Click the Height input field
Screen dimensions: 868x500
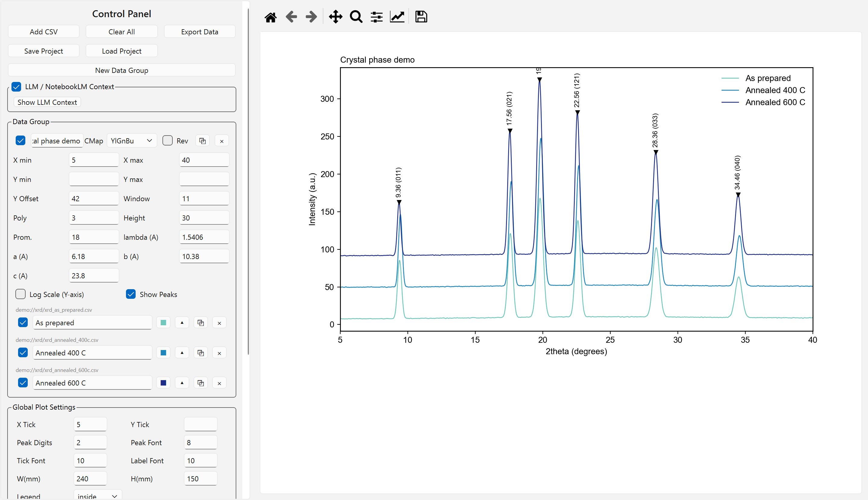click(204, 218)
